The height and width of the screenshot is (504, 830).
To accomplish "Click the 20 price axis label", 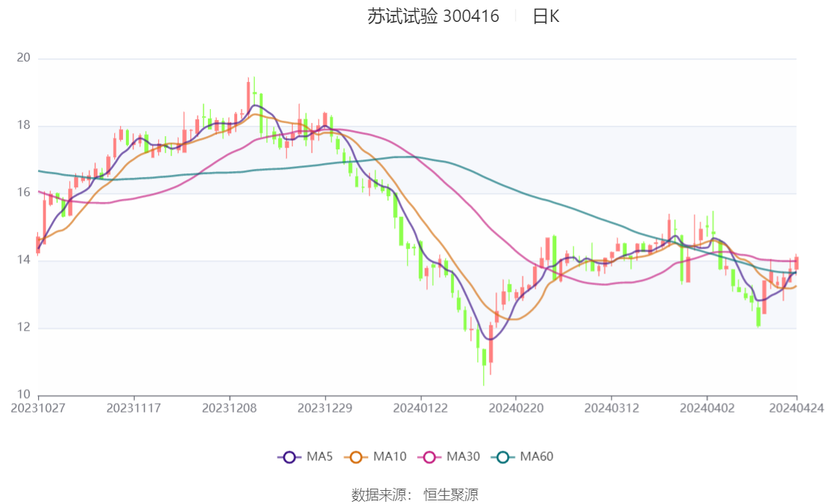I will (24, 58).
